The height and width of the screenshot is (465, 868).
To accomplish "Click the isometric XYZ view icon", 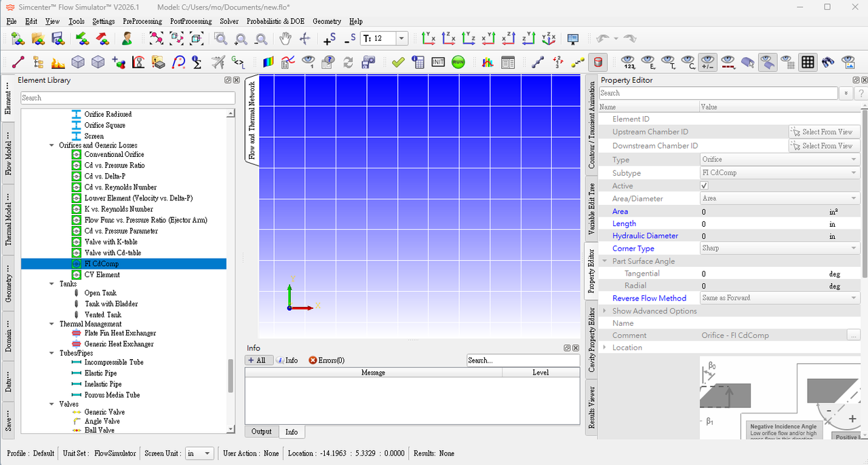I will point(549,39).
